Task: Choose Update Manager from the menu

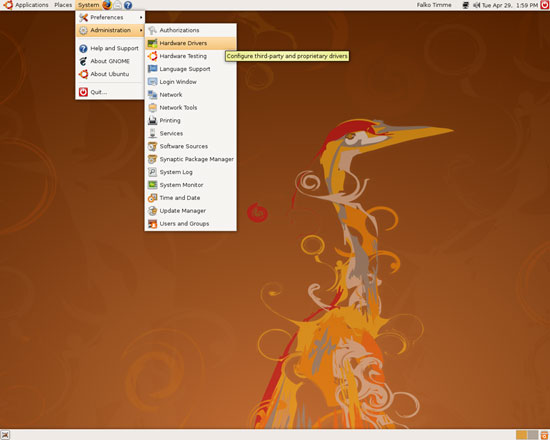Action: (x=190, y=211)
